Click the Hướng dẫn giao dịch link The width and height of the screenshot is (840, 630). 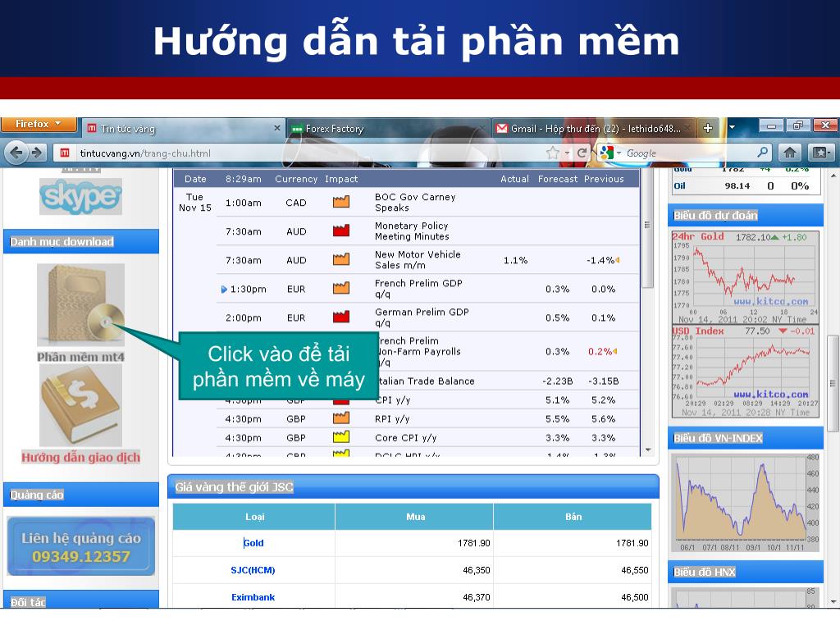pyautogui.click(x=81, y=458)
